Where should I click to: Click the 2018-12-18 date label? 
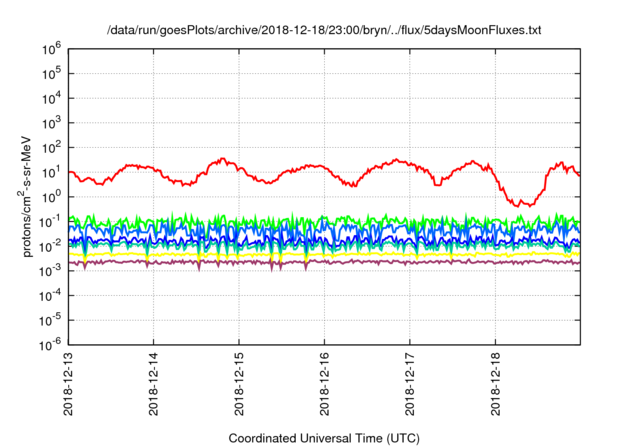tap(496, 384)
